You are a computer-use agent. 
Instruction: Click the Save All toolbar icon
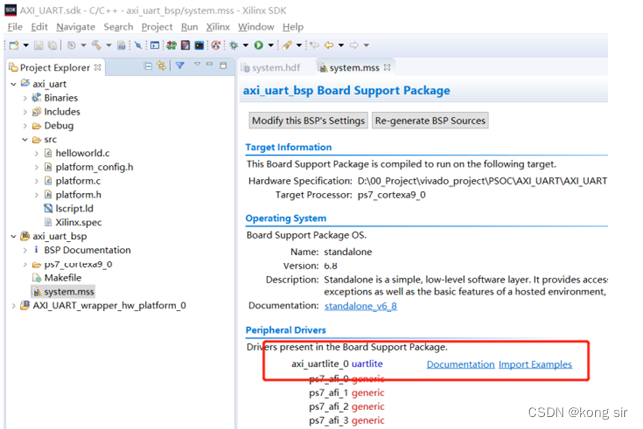(x=52, y=45)
